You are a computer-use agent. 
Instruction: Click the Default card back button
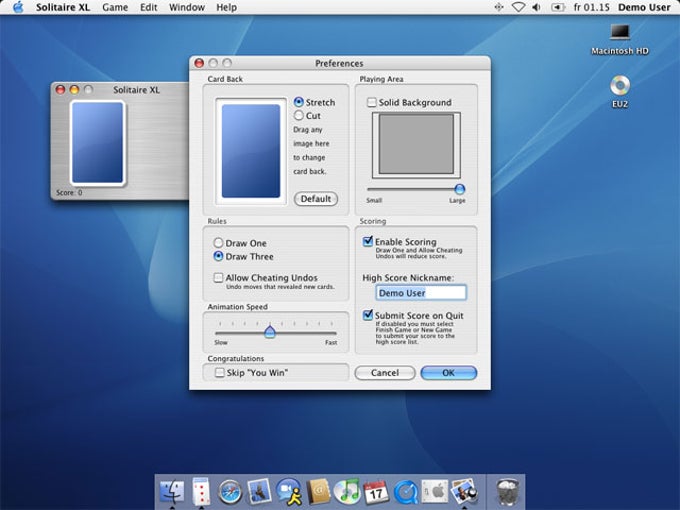point(316,199)
